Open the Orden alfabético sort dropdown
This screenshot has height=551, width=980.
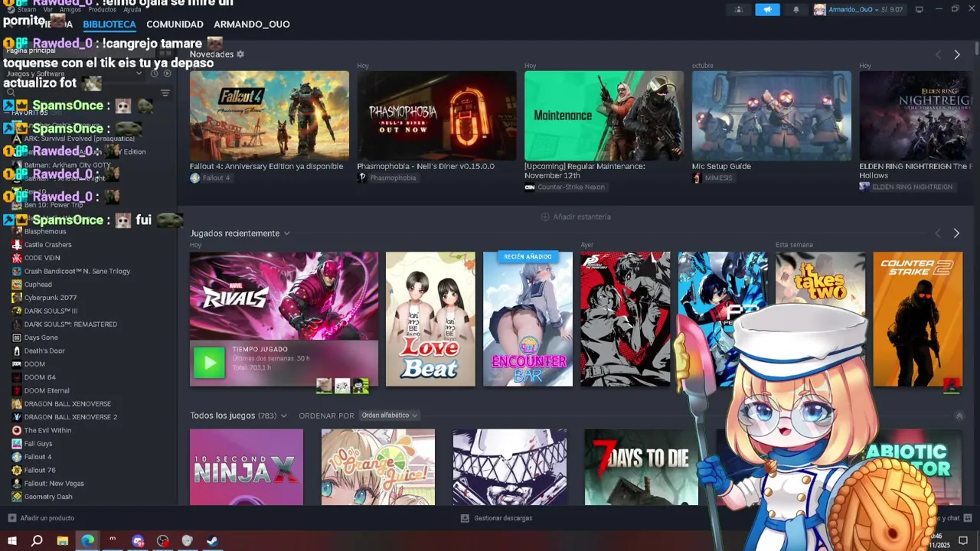pos(390,416)
